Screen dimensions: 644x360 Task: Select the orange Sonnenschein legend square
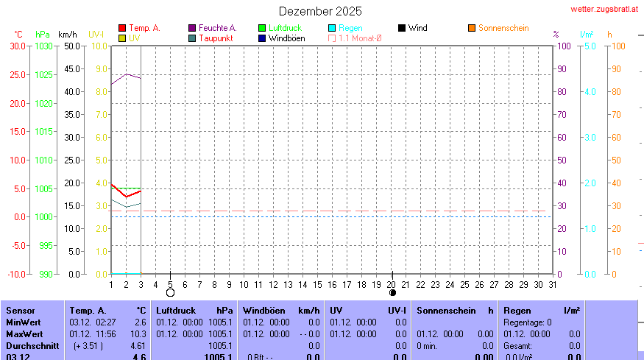472,28
